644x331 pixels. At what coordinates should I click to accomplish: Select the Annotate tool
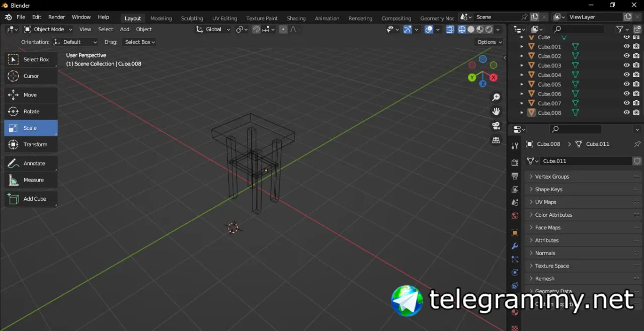coord(31,163)
